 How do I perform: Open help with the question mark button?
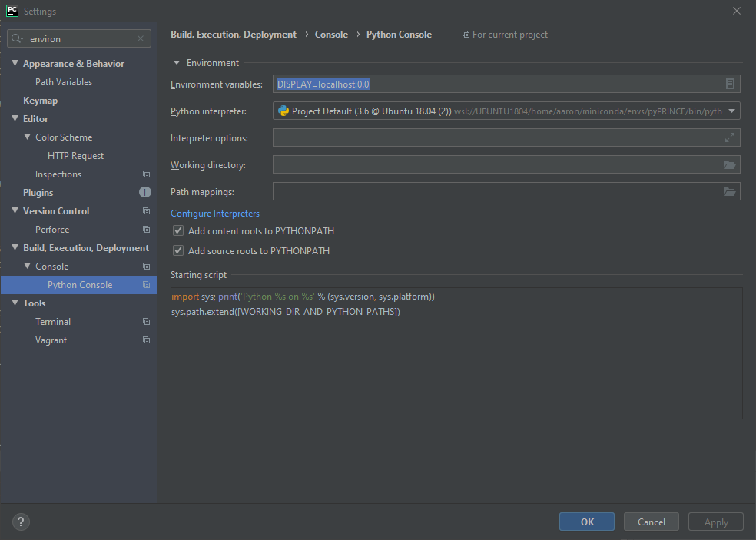21,522
